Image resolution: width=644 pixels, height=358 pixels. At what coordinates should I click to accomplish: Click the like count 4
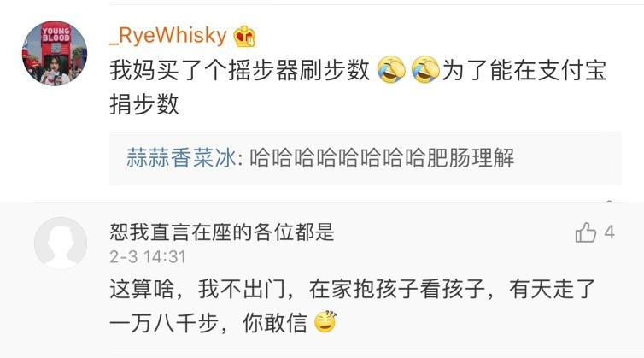pyautogui.click(x=610, y=232)
